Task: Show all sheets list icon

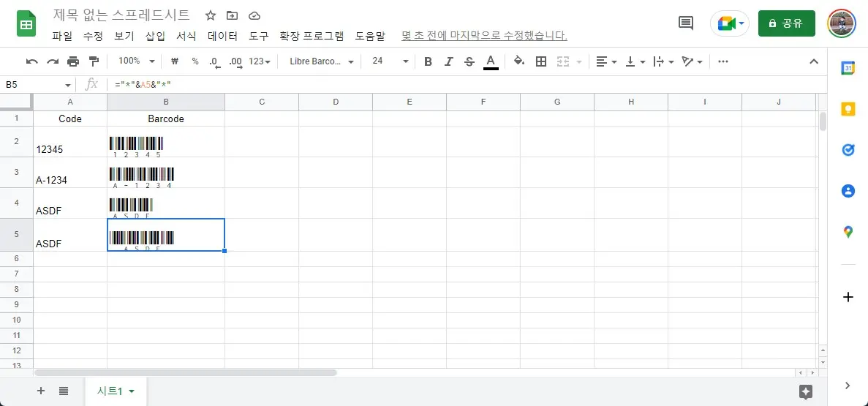Action: click(64, 391)
